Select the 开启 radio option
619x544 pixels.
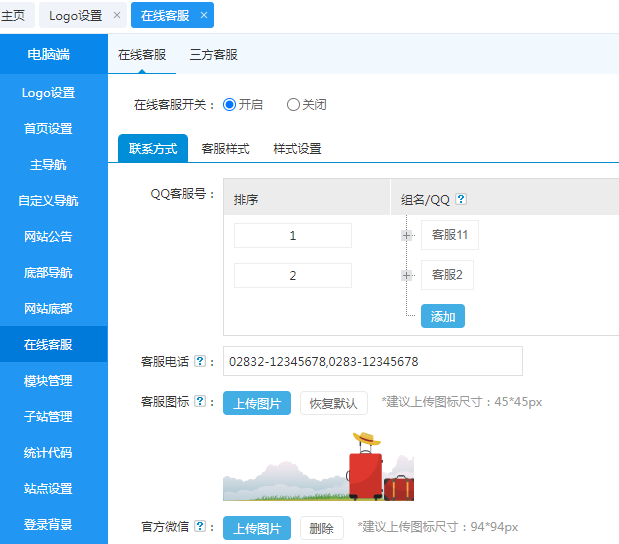[x=230, y=104]
